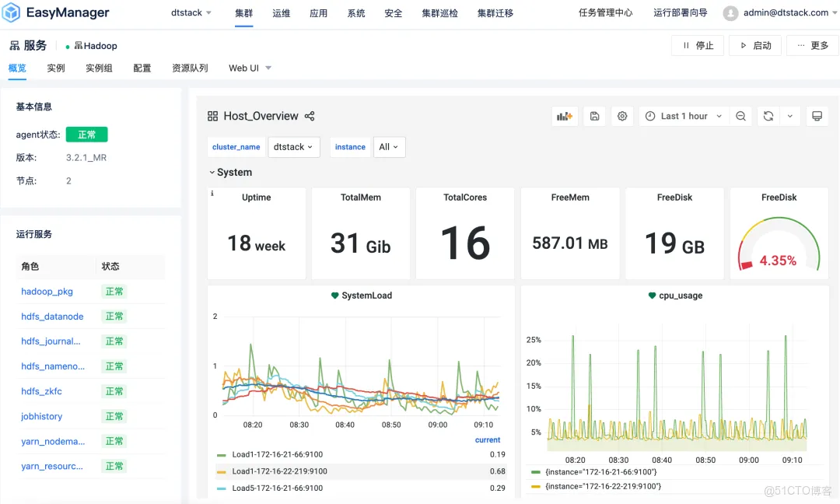Screen dimensions: 840x504
Task: Open the 运维 top menu
Action: 282,13
